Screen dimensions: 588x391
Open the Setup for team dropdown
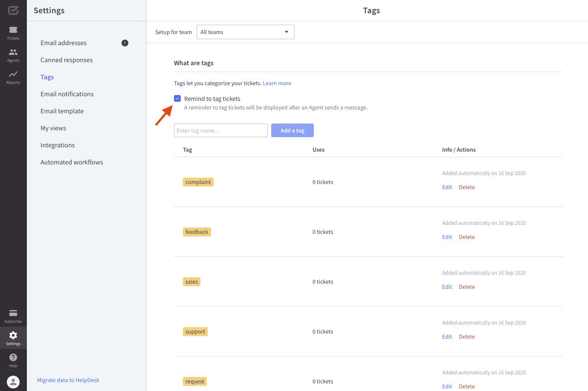[x=246, y=32]
